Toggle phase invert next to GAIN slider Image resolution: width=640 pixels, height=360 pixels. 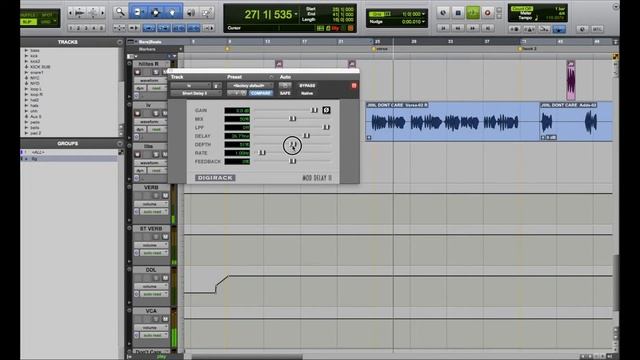tap(326, 110)
